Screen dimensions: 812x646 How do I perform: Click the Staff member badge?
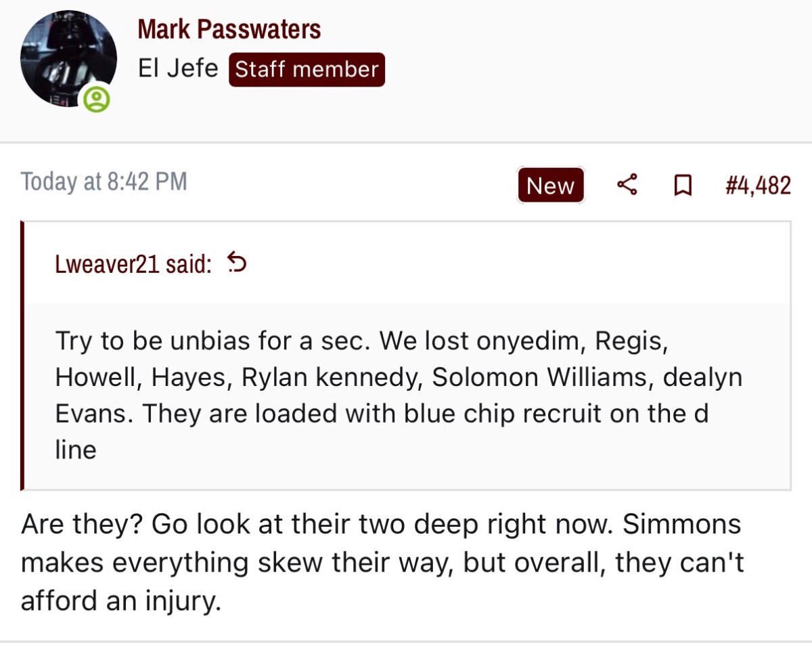(x=307, y=70)
